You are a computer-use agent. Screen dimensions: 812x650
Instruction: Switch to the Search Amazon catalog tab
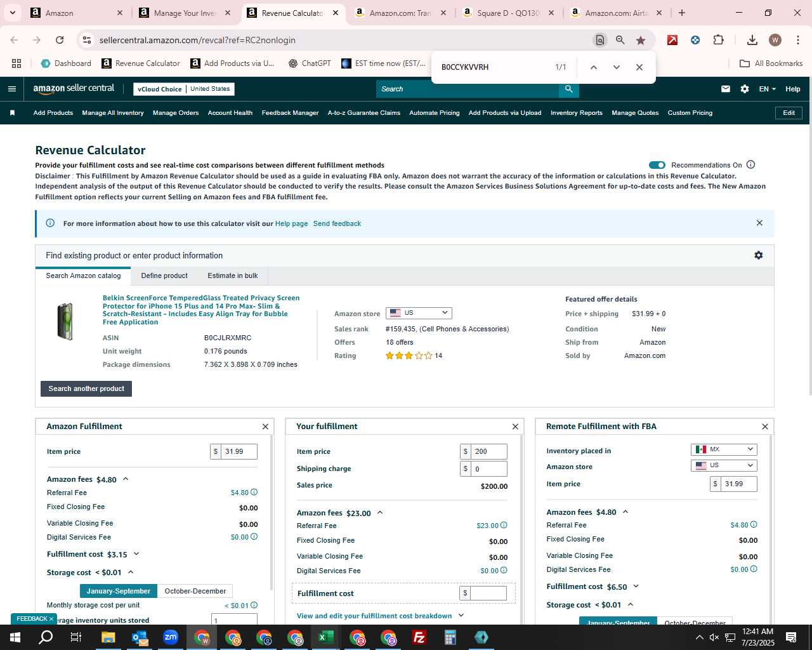point(83,275)
